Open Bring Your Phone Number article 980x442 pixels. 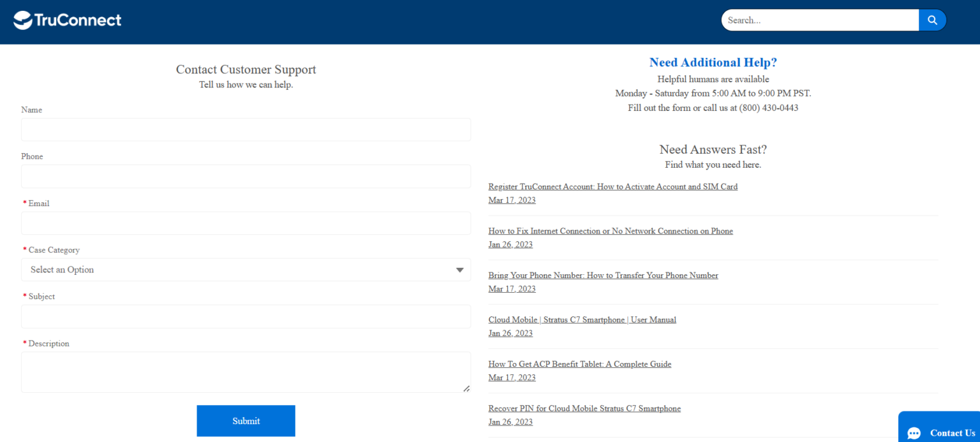[603, 276]
